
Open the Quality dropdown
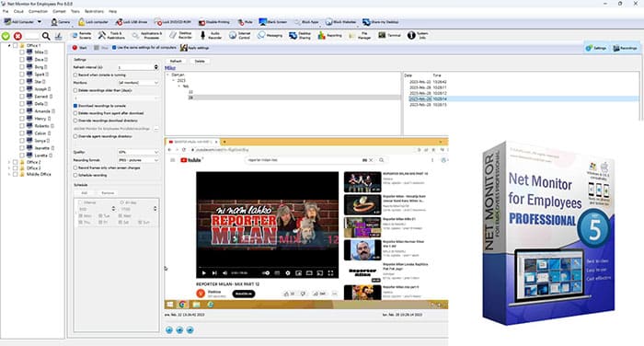138,152
